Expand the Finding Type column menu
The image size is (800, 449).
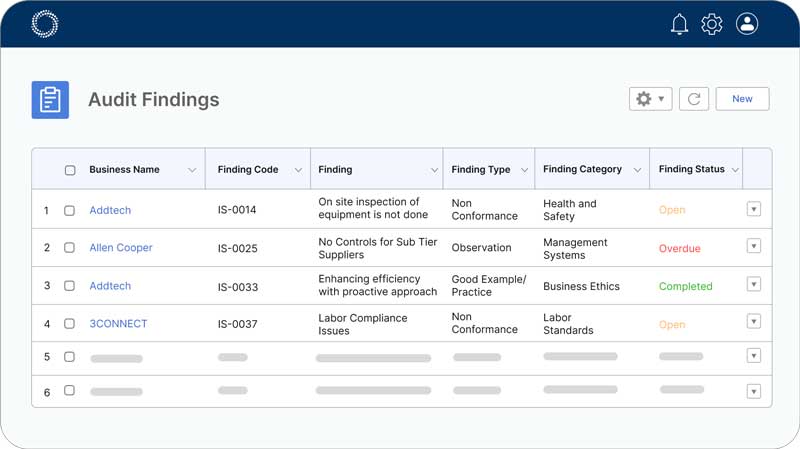522,170
